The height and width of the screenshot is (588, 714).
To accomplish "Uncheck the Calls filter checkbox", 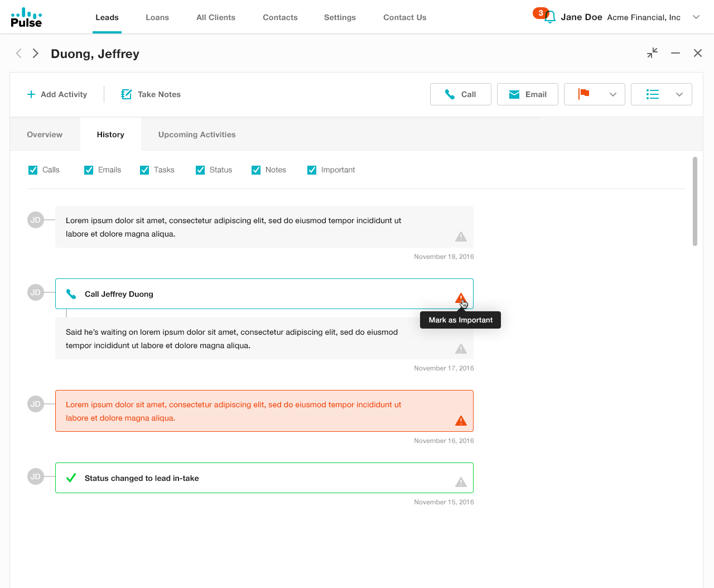I will point(33,170).
